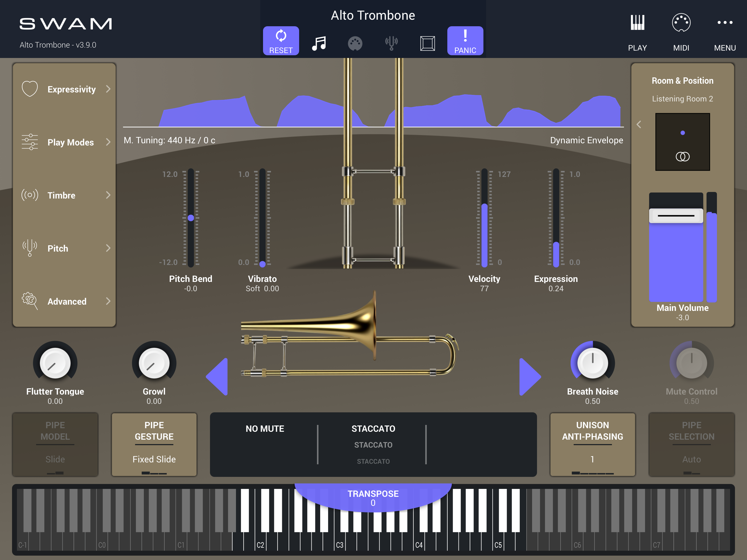The width and height of the screenshot is (747, 560).
Task: Click the Expression slider
Action: click(556, 218)
